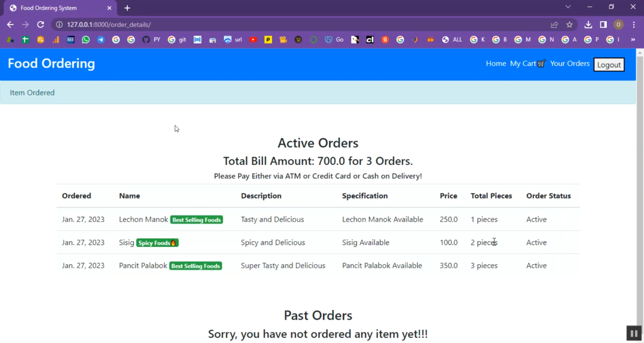Close the Food Ordering System tab

point(109,8)
